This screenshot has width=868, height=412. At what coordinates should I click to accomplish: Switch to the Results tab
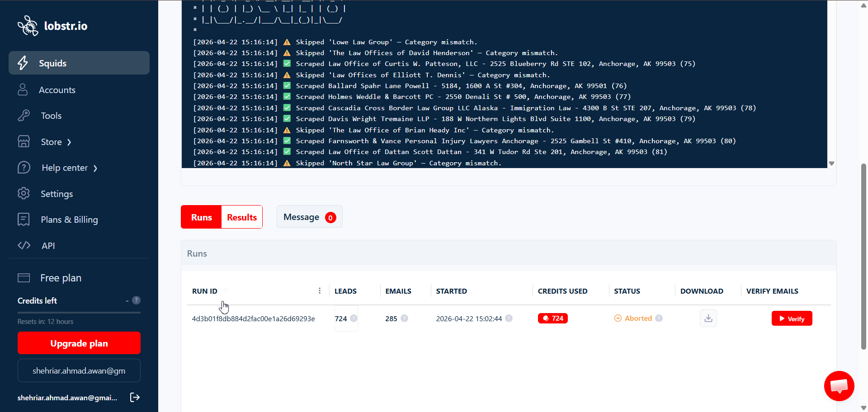coord(242,217)
